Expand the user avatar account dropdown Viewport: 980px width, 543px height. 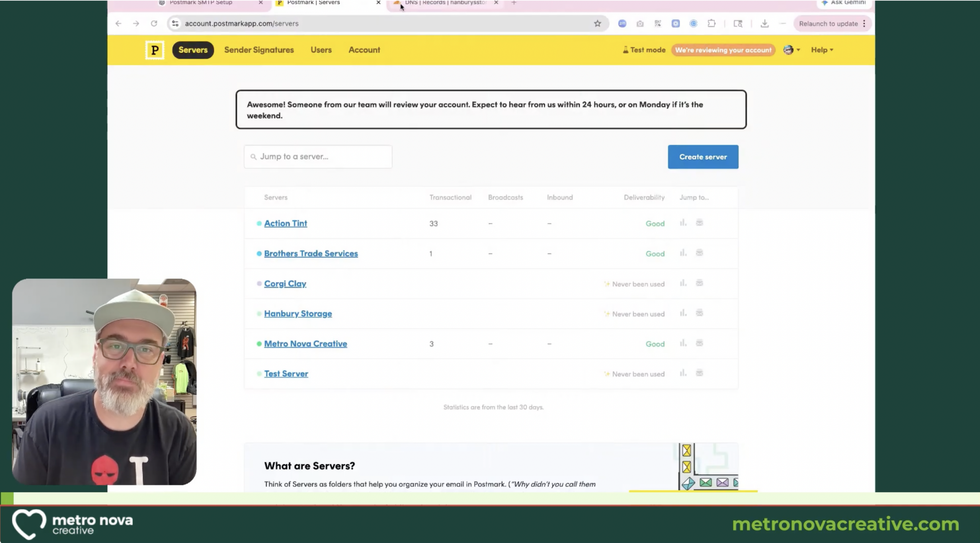(792, 50)
